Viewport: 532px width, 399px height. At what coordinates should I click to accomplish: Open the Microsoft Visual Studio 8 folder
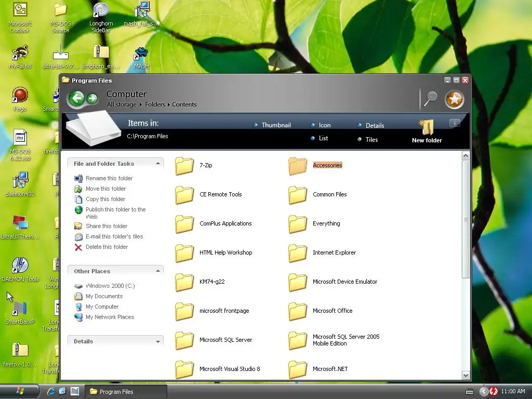[218, 369]
